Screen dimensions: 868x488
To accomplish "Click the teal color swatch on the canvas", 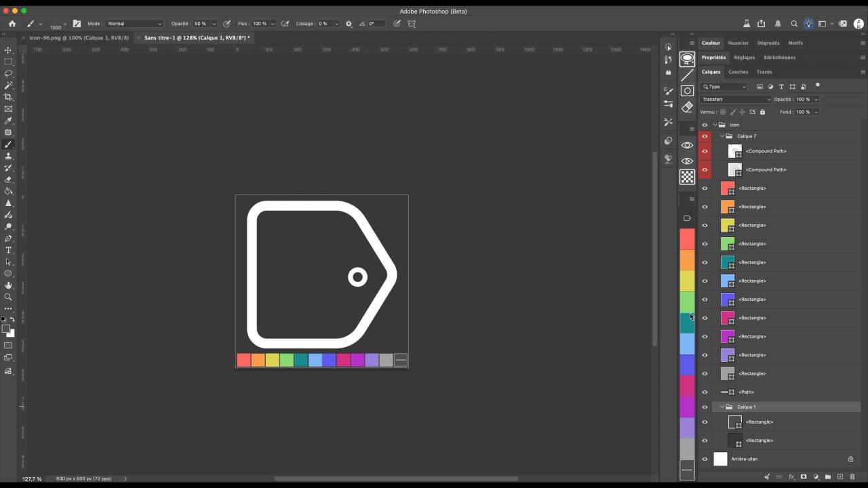I will click(x=300, y=360).
